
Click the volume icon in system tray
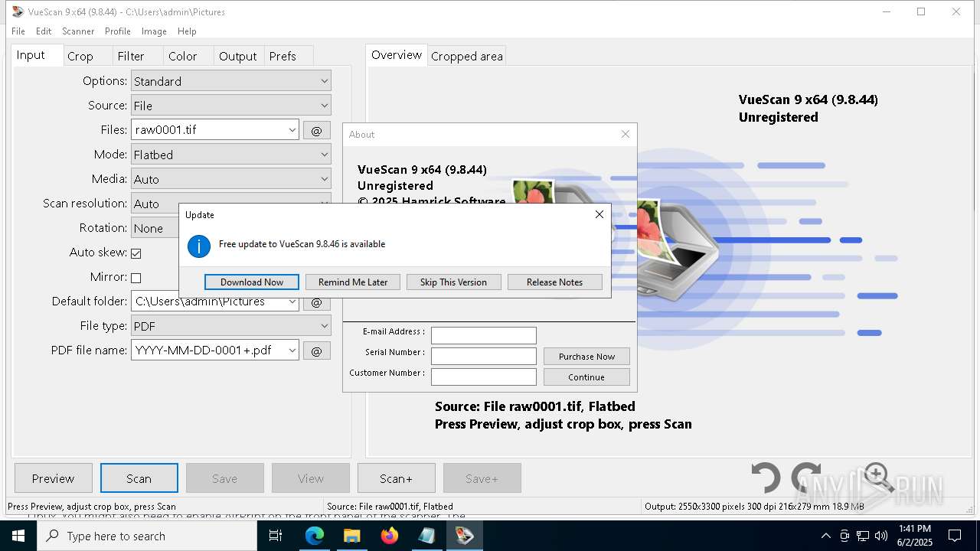[x=881, y=536]
